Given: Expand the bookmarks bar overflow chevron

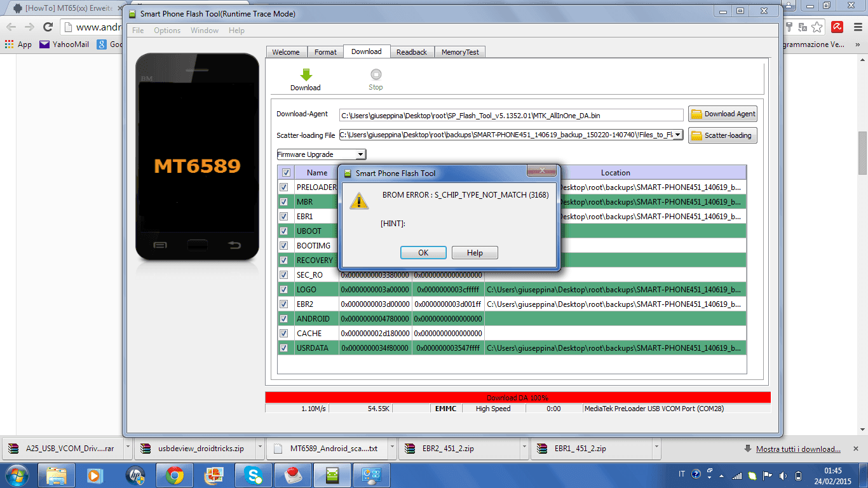Looking at the screenshot, I should pos(856,44).
